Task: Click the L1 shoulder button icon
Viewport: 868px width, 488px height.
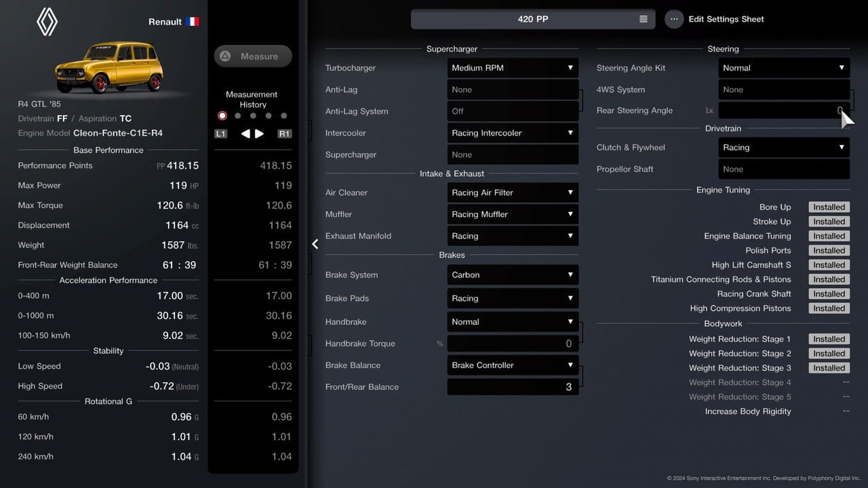Action: click(220, 134)
